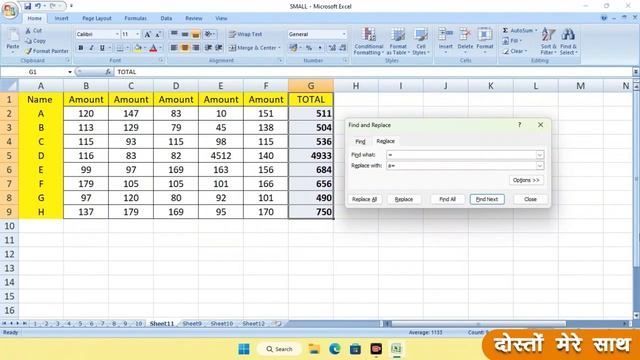Viewport: 640px width, 360px height.
Task: Click the yellow Fill Color swatch
Action: (x=138, y=48)
